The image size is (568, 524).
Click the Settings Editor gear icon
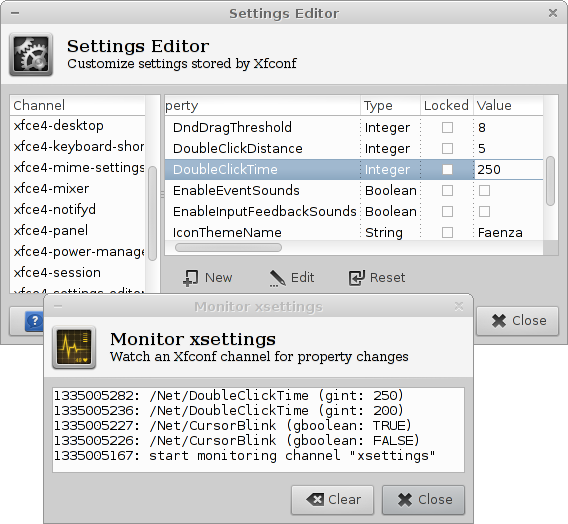[31, 54]
